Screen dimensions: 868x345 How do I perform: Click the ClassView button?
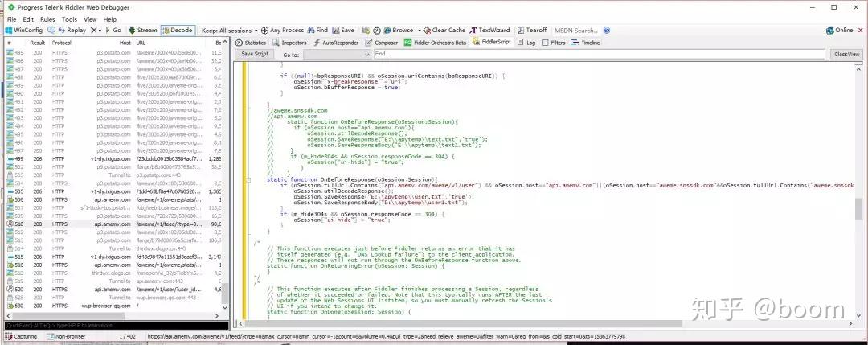tap(847, 54)
